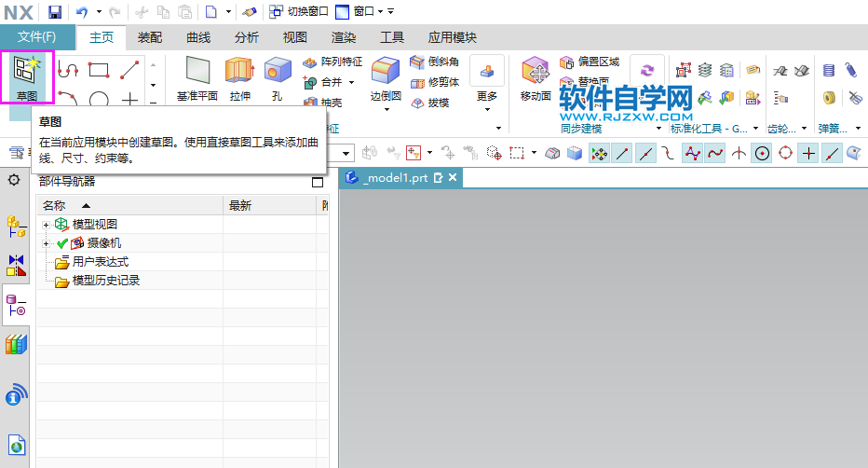This screenshot has height=468, width=868.
Task: Open the Undo history dropdown arrow
Action: point(99,11)
